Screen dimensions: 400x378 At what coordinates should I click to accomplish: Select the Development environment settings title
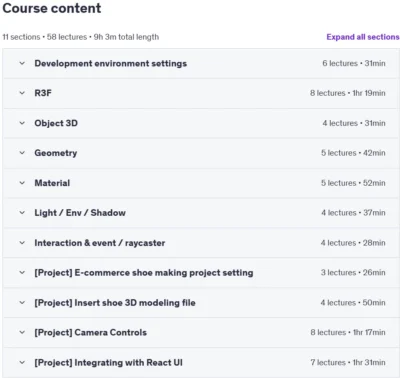111,63
